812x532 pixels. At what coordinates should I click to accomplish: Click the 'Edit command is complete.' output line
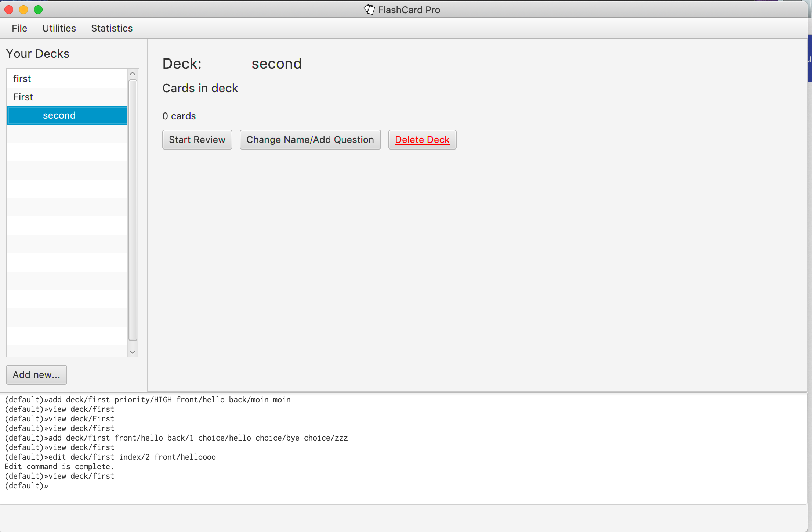tap(59, 467)
